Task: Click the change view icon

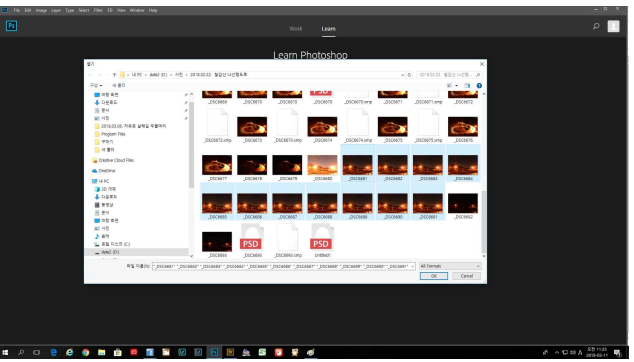Action: tap(449, 86)
